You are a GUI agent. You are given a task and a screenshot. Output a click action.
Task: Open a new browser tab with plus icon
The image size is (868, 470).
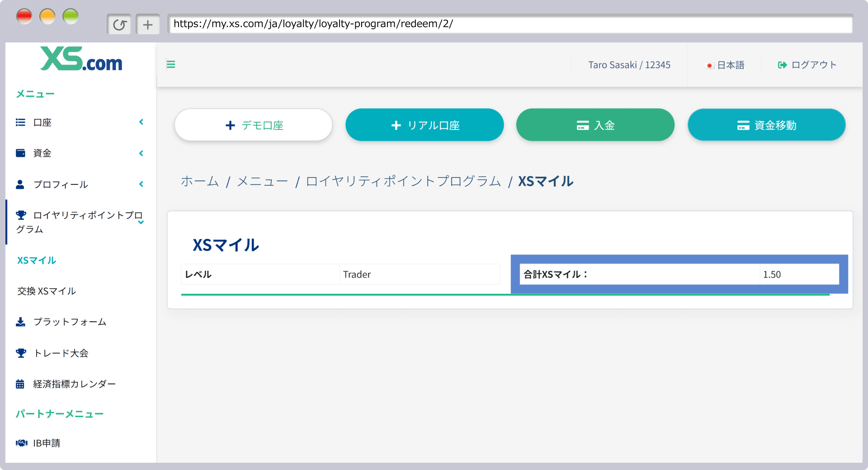(148, 24)
